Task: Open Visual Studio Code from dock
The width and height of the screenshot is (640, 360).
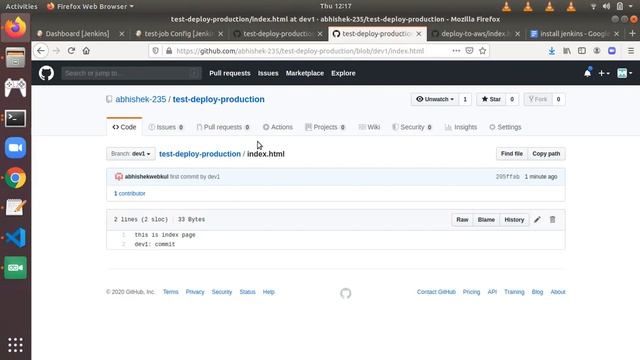Action: (x=16, y=238)
